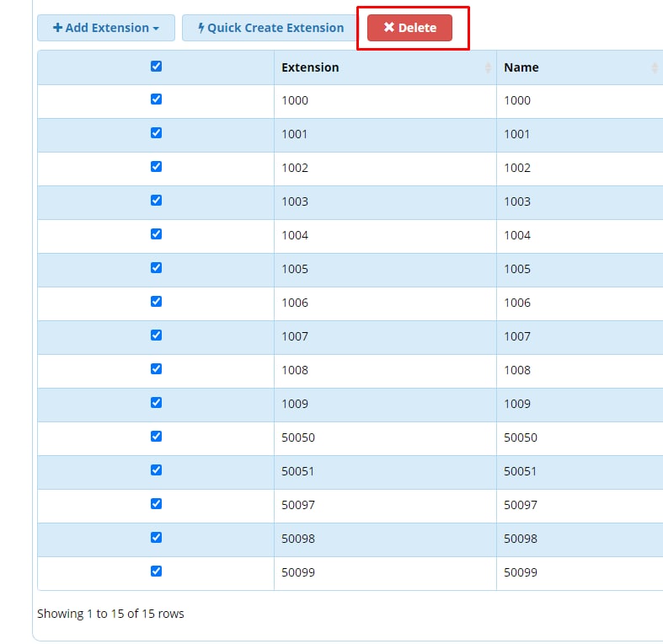
Task: Click name cell 1006
Action: 580,303
